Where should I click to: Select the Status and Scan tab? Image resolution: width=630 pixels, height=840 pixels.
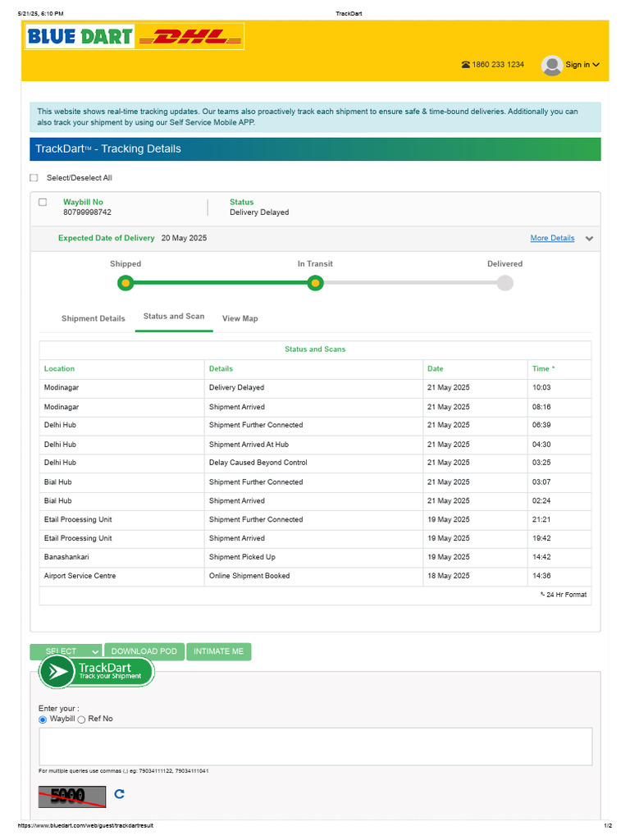tap(174, 317)
